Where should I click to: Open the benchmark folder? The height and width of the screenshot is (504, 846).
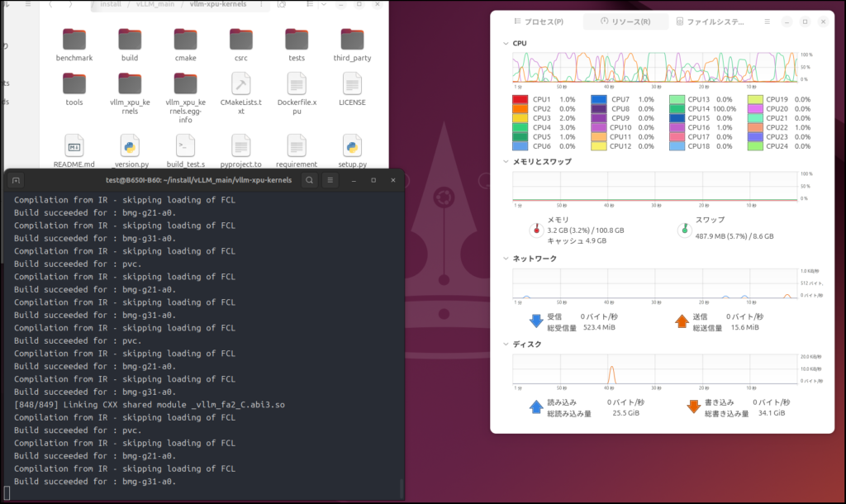click(x=74, y=40)
